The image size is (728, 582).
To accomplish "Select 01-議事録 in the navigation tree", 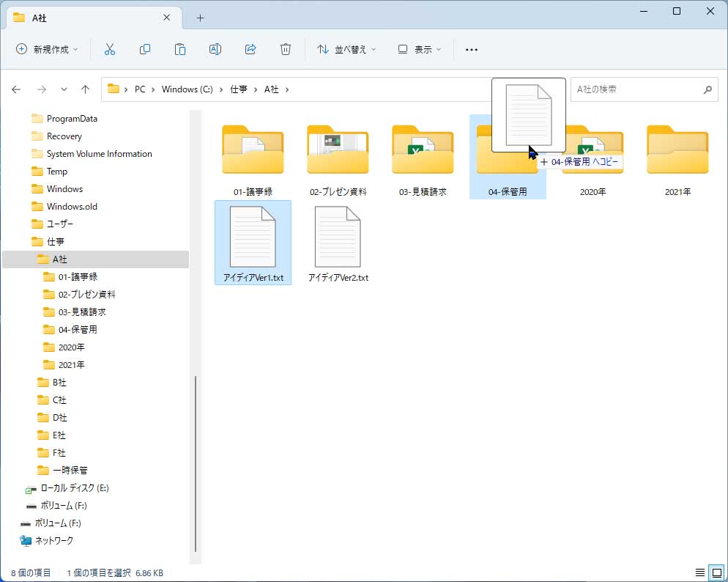I will pos(70,277).
